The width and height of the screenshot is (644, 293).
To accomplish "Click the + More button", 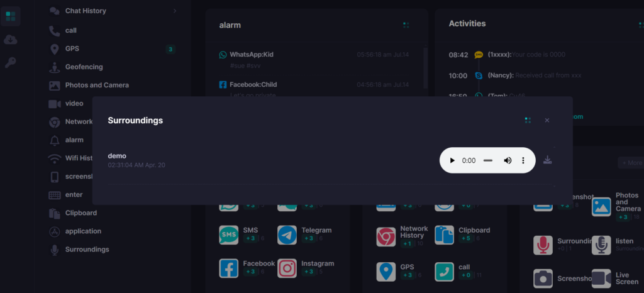I will [x=631, y=162].
